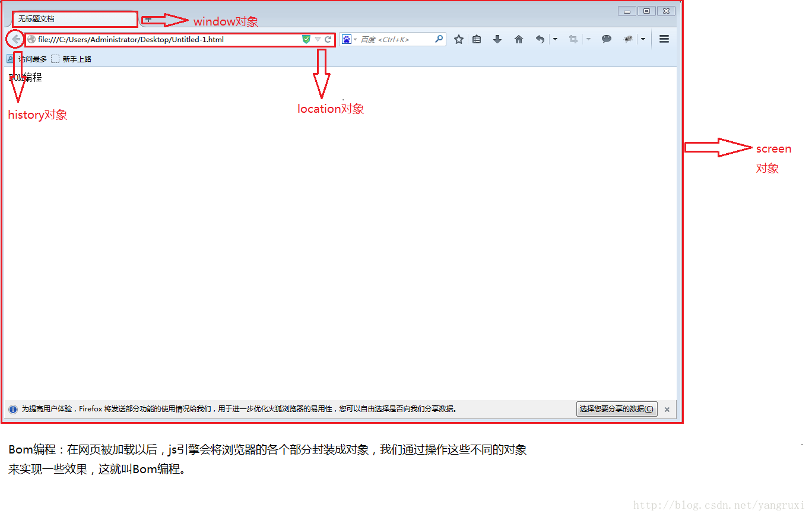Click the globe site identity icon
This screenshot has height=517, width=812.
[x=32, y=40]
